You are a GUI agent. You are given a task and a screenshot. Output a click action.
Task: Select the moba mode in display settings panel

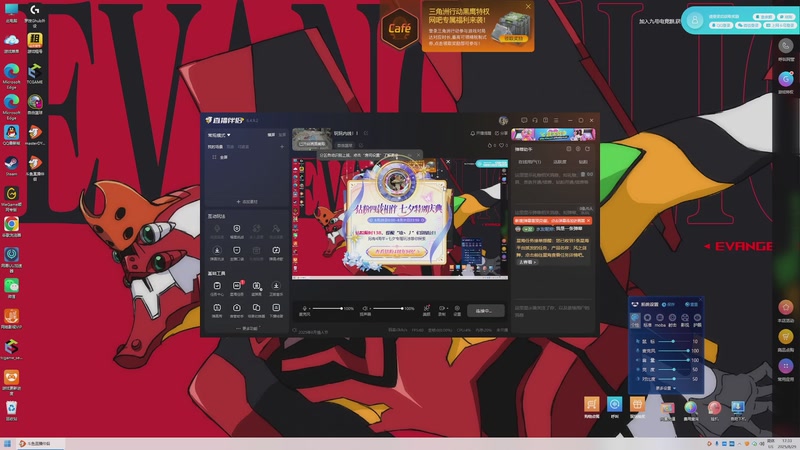tap(660, 320)
